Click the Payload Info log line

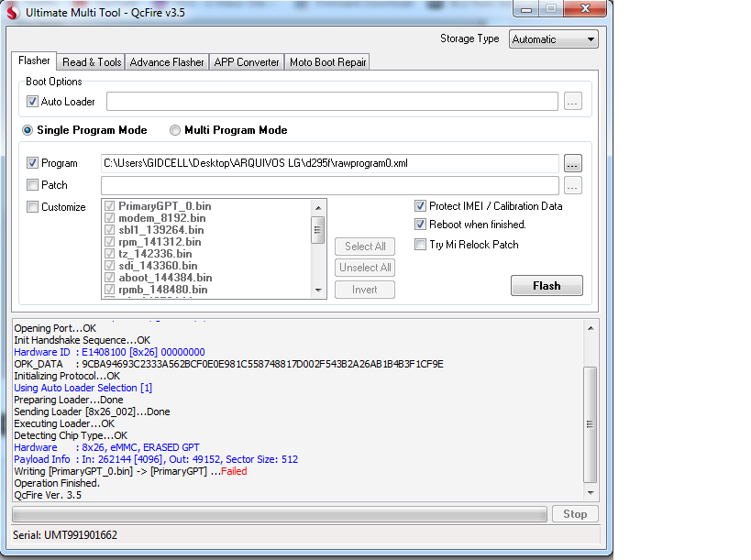156,459
